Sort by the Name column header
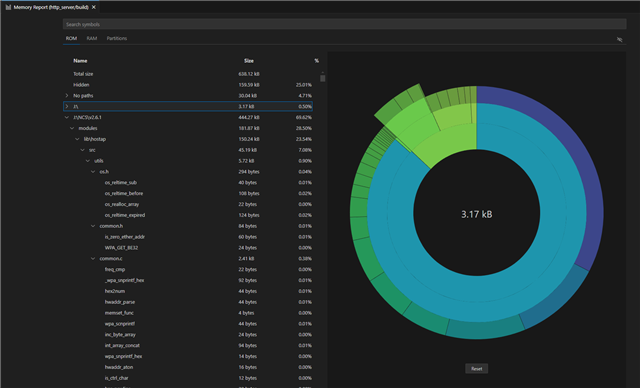 80,61
